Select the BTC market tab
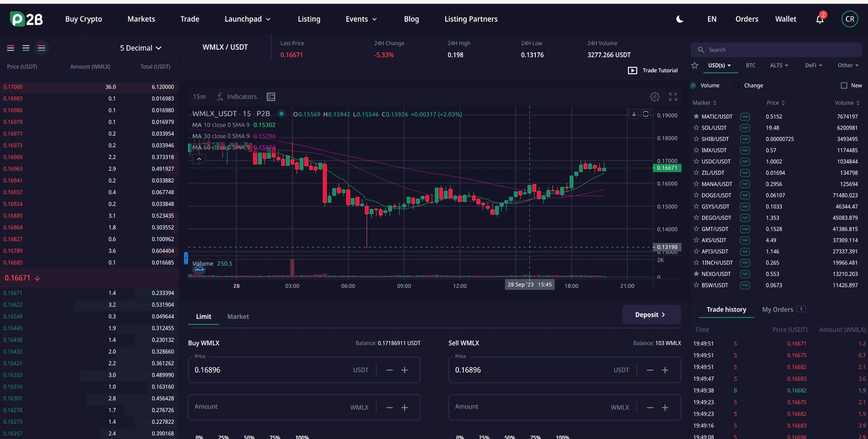The width and height of the screenshot is (868, 439). click(x=750, y=65)
